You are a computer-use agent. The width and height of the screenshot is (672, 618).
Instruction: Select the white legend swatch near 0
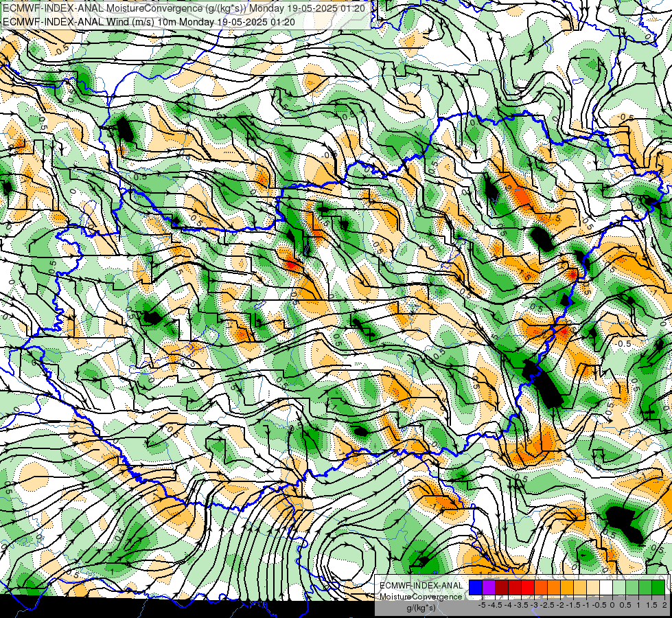point(606,587)
